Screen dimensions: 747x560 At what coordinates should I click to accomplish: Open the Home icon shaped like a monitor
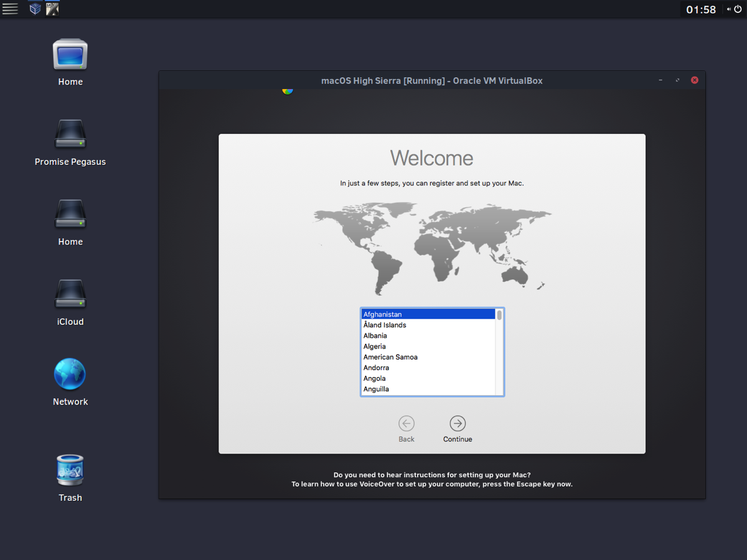tap(70, 55)
